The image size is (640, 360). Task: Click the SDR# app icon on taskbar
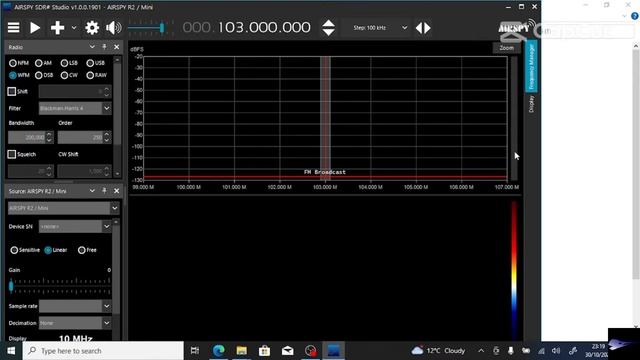(x=333, y=351)
